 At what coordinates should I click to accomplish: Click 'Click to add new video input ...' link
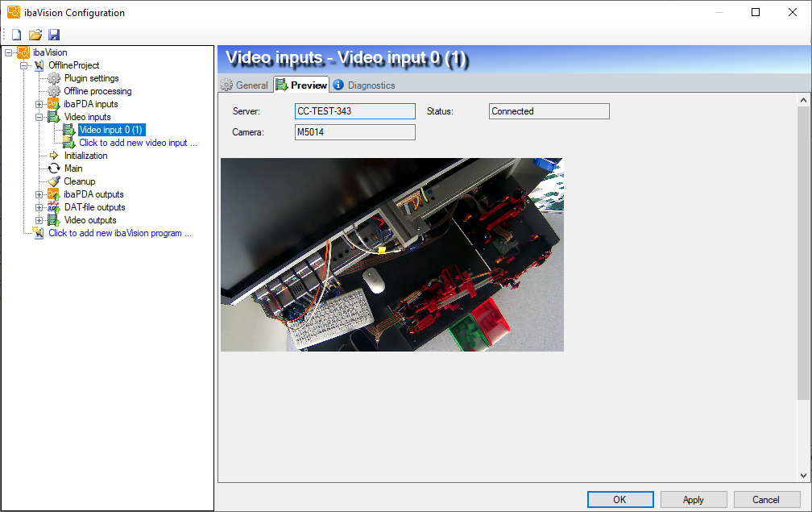pyautogui.click(x=138, y=143)
